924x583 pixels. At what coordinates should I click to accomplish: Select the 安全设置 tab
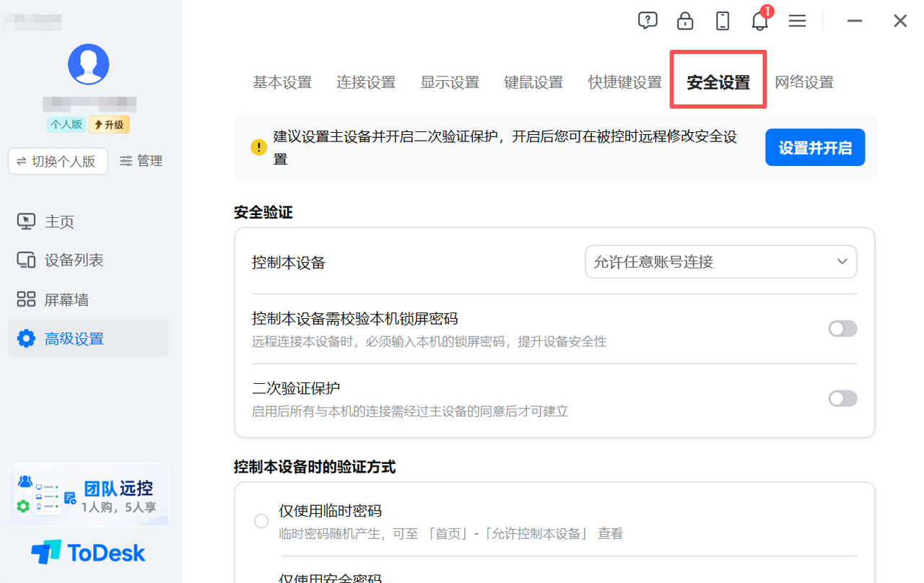pyautogui.click(x=718, y=82)
